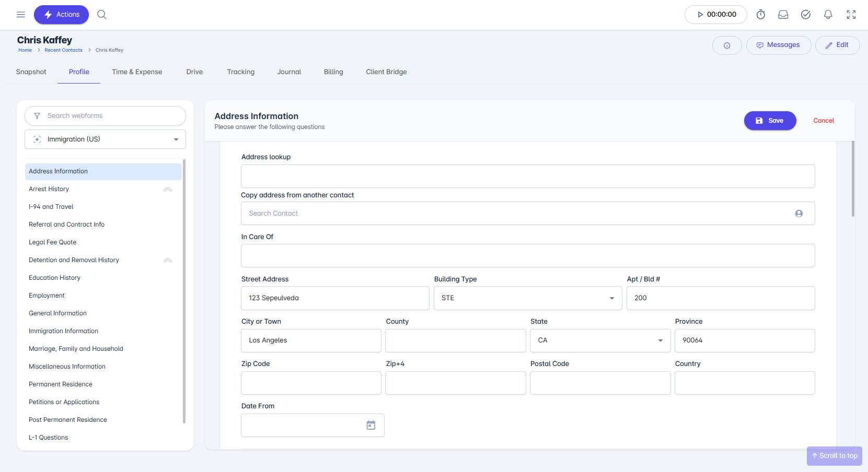Switch to the Billing tab
Viewport: 868px width, 472px height.
point(333,72)
